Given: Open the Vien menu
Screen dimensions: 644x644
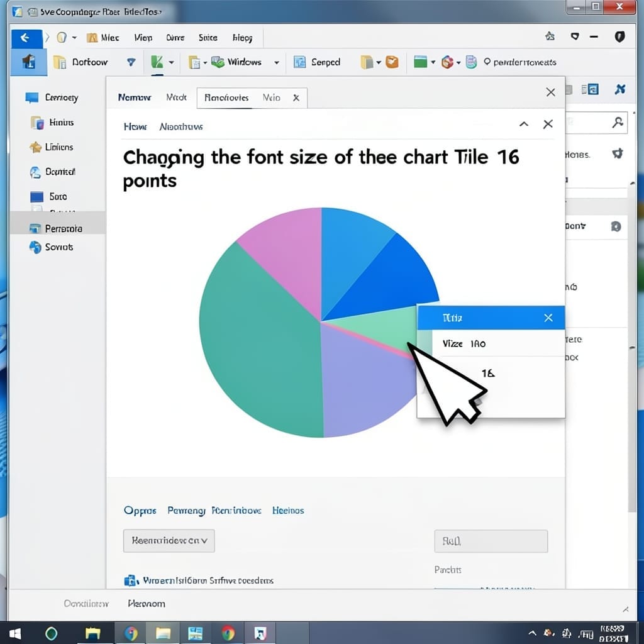Looking at the screenshot, I should (x=143, y=38).
